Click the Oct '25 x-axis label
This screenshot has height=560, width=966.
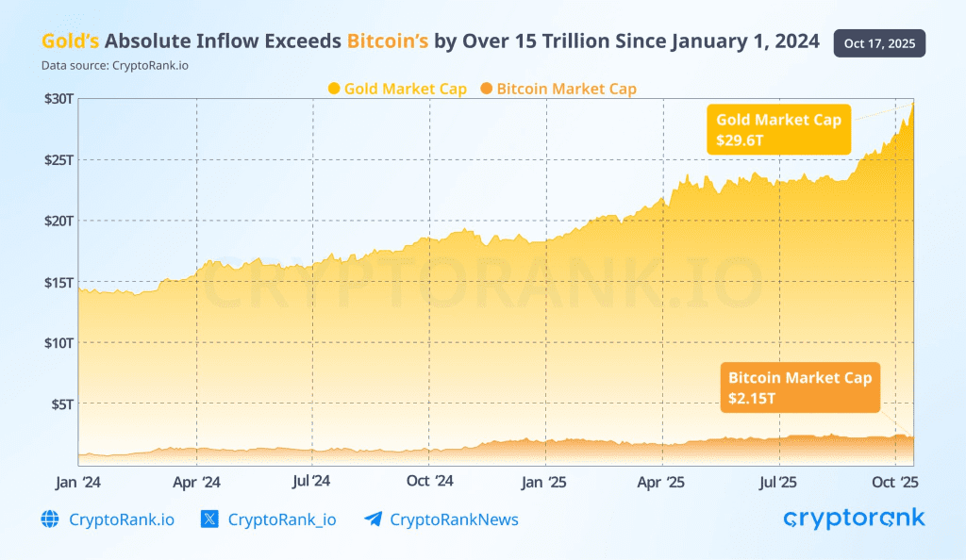(x=895, y=482)
